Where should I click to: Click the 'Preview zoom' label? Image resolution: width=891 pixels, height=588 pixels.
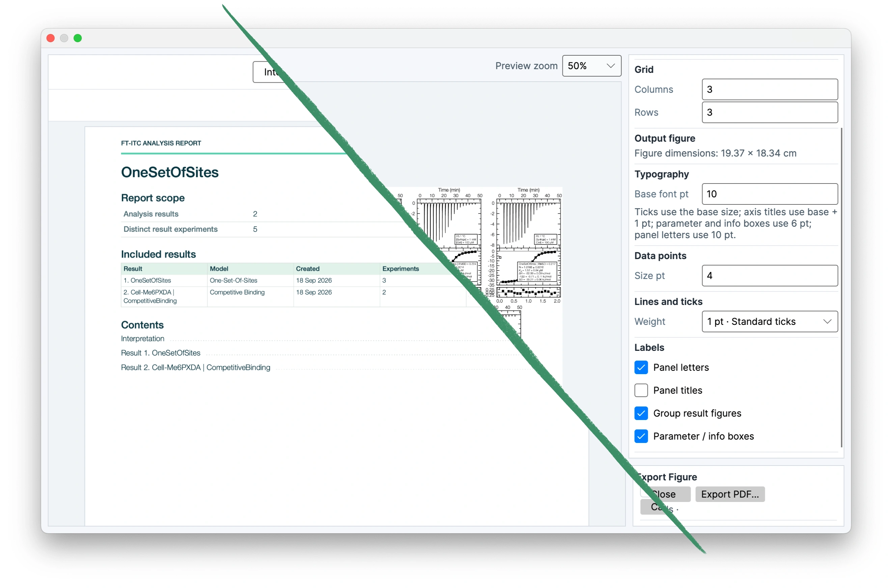point(527,66)
